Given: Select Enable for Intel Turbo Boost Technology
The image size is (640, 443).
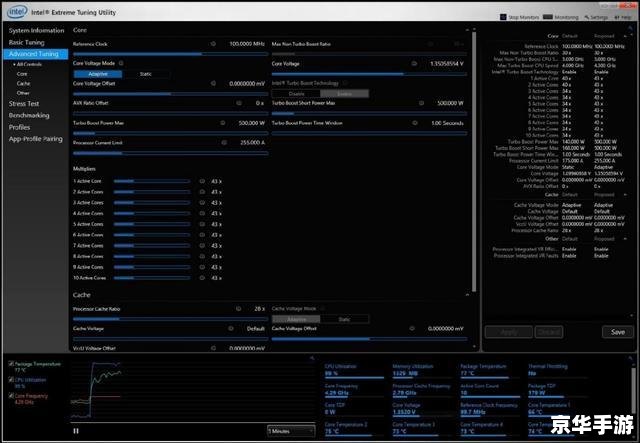Looking at the screenshot, I should point(344,94).
